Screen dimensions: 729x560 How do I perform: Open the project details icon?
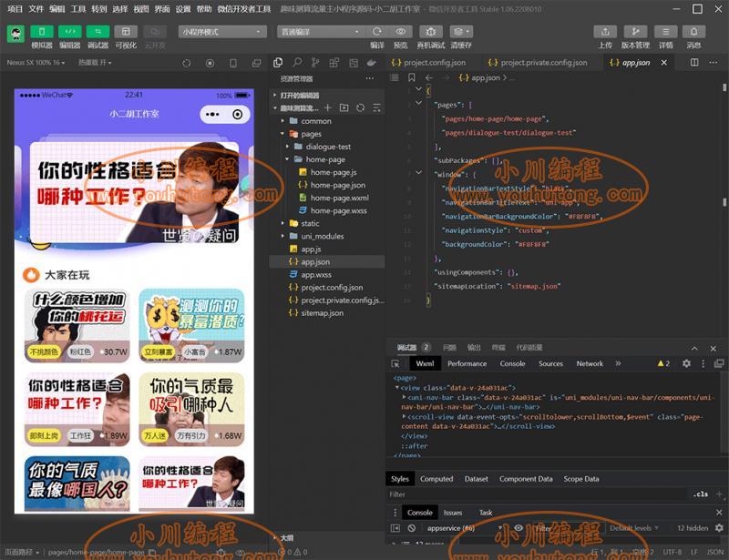coord(666,32)
